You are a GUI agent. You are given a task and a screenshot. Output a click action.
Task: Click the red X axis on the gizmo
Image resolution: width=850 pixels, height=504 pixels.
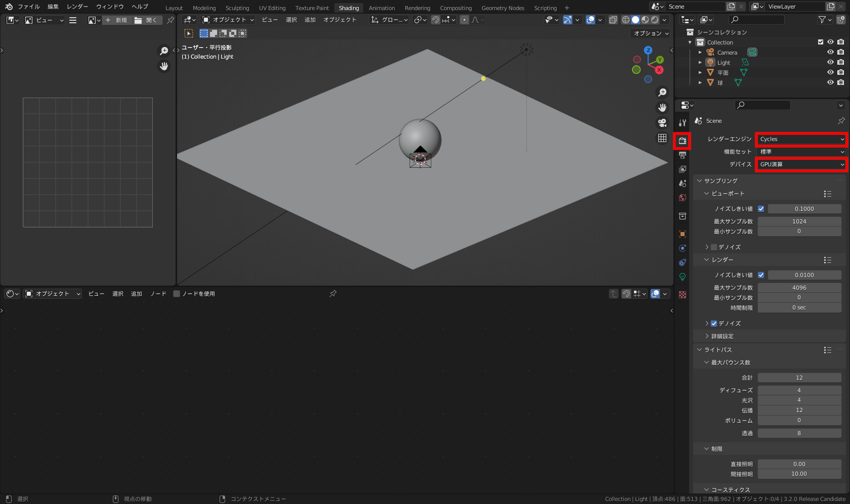[x=659, y=70]
